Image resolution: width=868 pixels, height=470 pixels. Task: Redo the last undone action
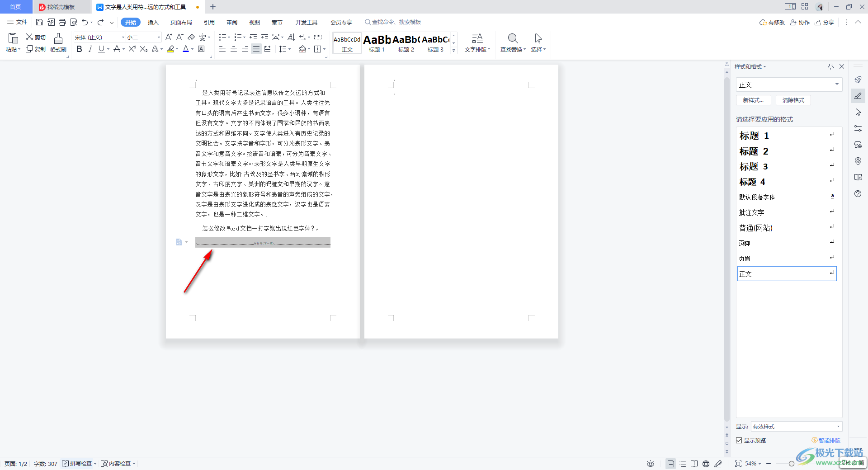(x=100, y=22)
